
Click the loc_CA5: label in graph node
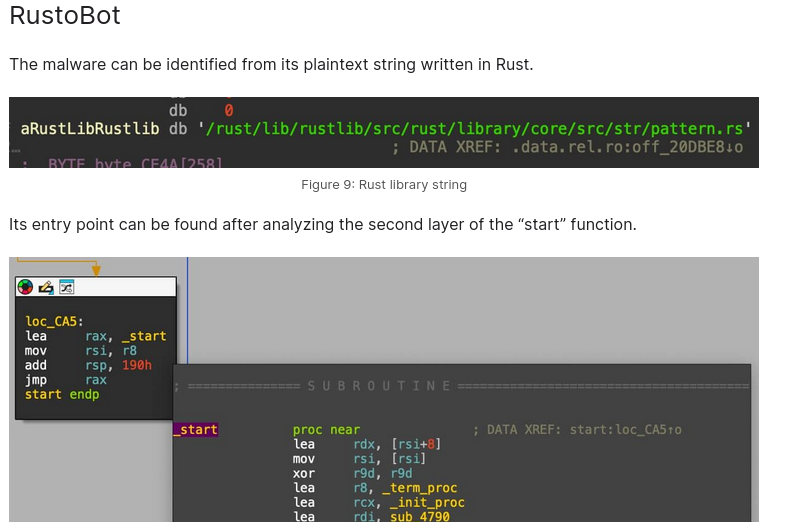pos(54,322)
